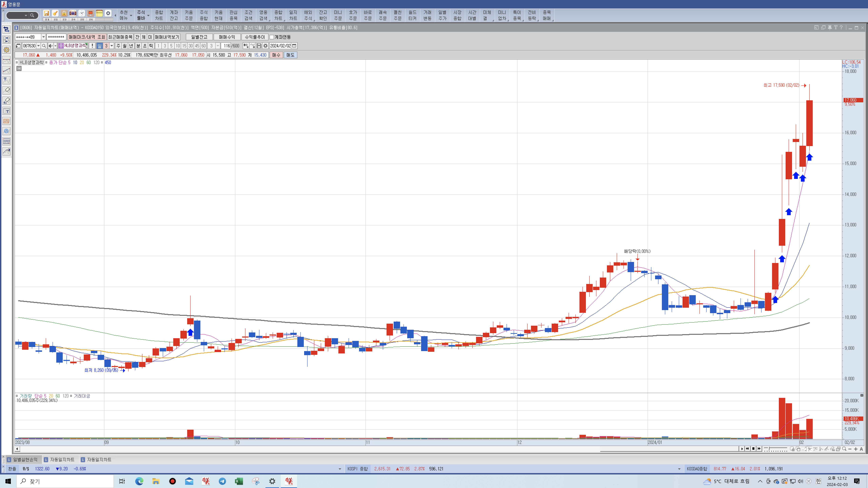Expand the KOSPI 종합 ticker dropdown arrow
Image resolution: width=868 pixels, height=488 pixels.
(679, 469)
